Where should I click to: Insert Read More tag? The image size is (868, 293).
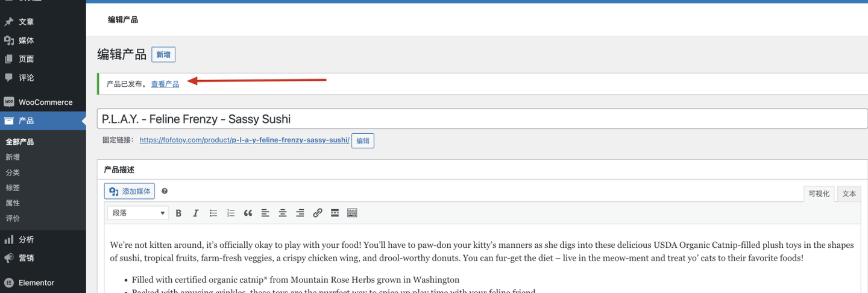335,213
